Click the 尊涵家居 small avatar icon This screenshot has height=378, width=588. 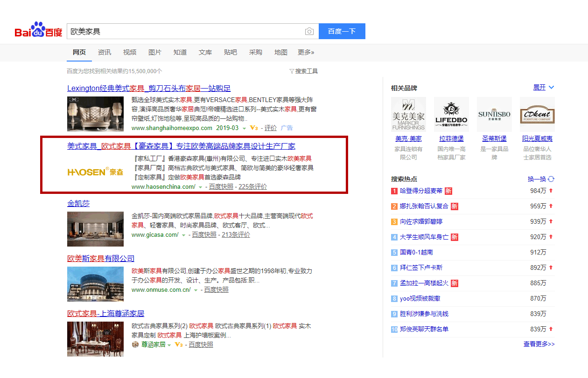[135, 344]
